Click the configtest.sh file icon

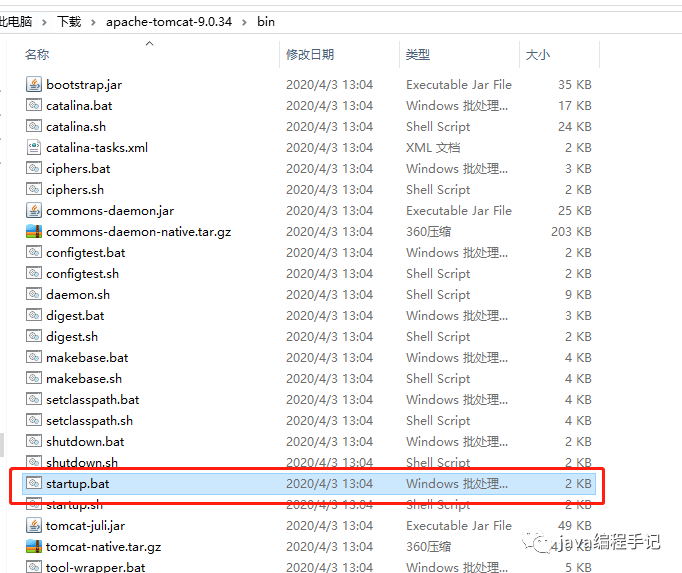click(x=34, y=273)
